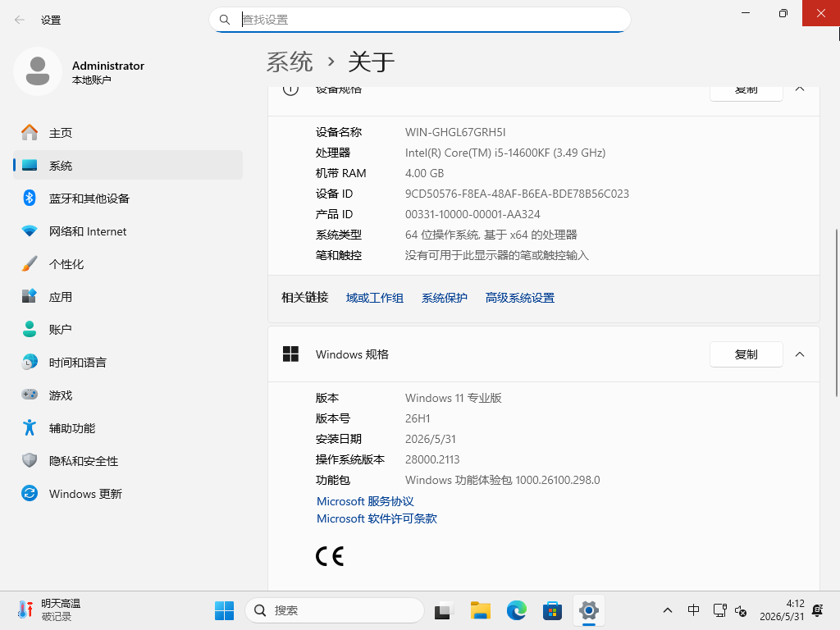Click the 辅助功能 accessibility figure icon
Screen dimensions: 840x630
click(x=30, y=427)
